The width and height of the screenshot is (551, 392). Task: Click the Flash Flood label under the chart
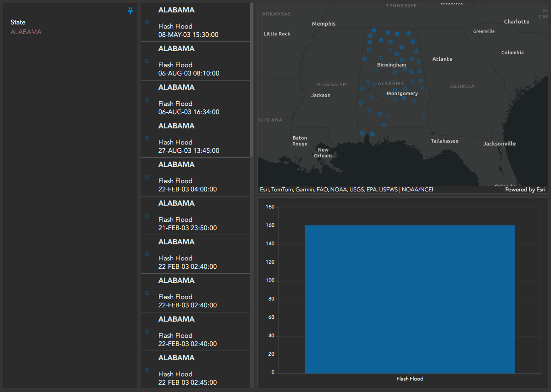[409, 379]
